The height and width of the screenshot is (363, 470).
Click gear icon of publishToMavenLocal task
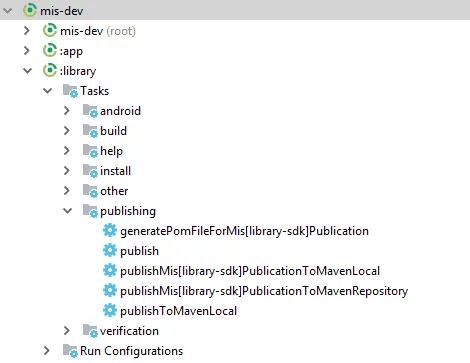(x=110, y=310)
